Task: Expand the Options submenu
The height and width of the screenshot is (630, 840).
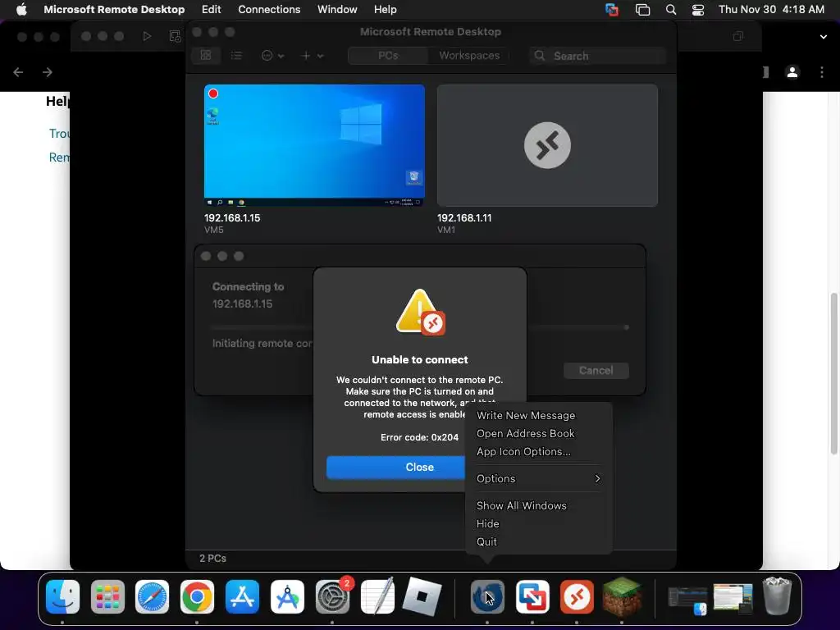Action: tap(538, 478)
